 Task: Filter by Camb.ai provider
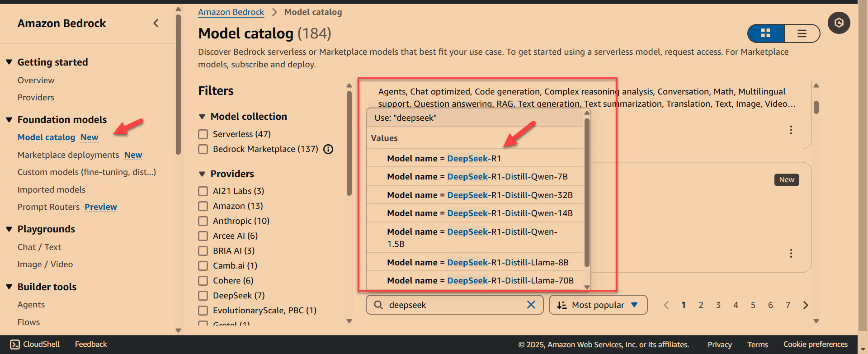click(203, 266)
